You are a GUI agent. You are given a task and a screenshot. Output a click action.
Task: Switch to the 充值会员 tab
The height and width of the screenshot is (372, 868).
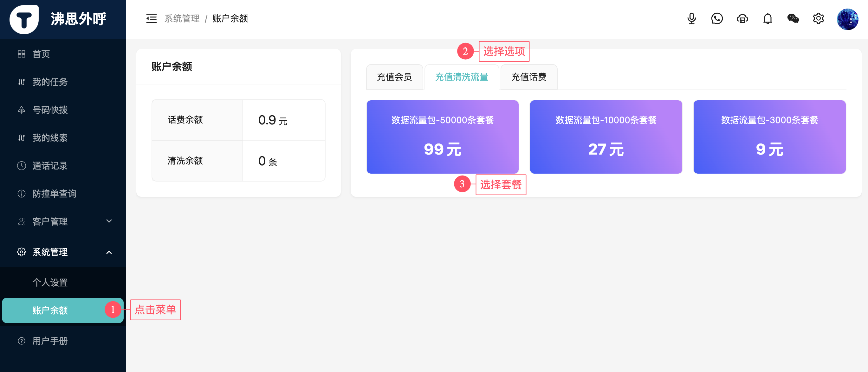(x=394, y=77)
